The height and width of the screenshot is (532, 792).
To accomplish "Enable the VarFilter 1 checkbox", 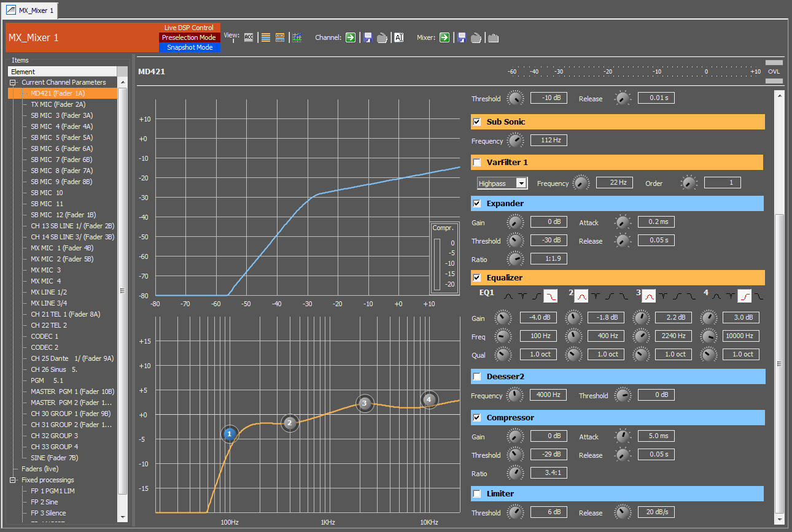I will pos(477,163).
